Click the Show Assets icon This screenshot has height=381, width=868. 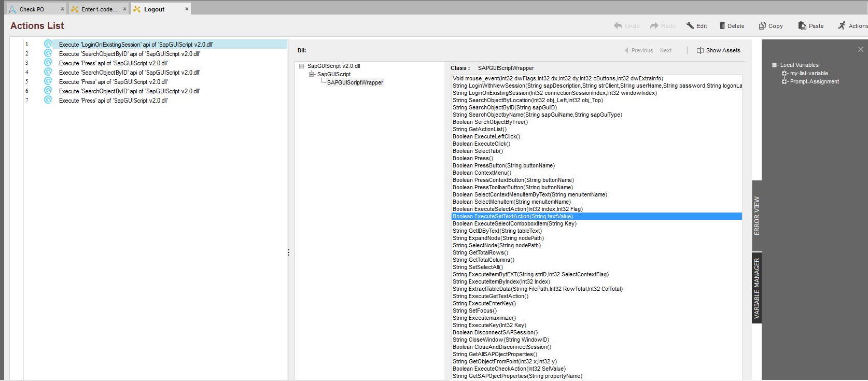[700, 50]
